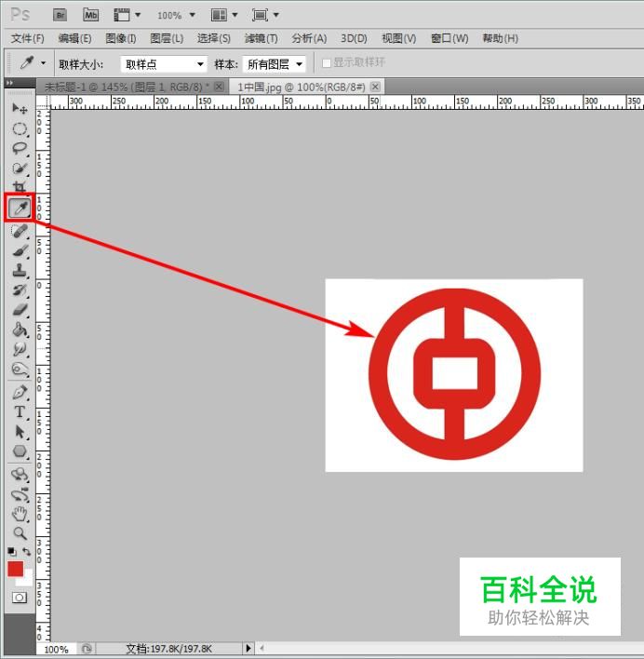Select the Hand tool
644x659 pixels.
[x=20, y=514]
